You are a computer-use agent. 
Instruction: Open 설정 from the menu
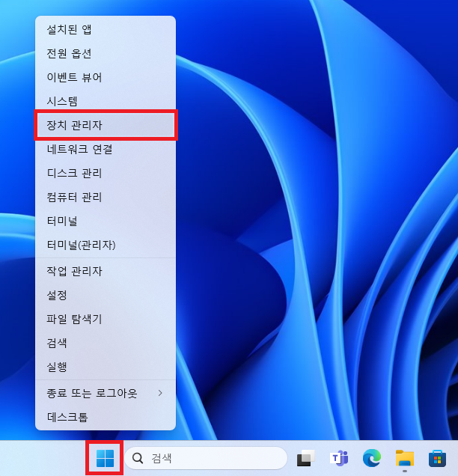click(x=106, y=295)
